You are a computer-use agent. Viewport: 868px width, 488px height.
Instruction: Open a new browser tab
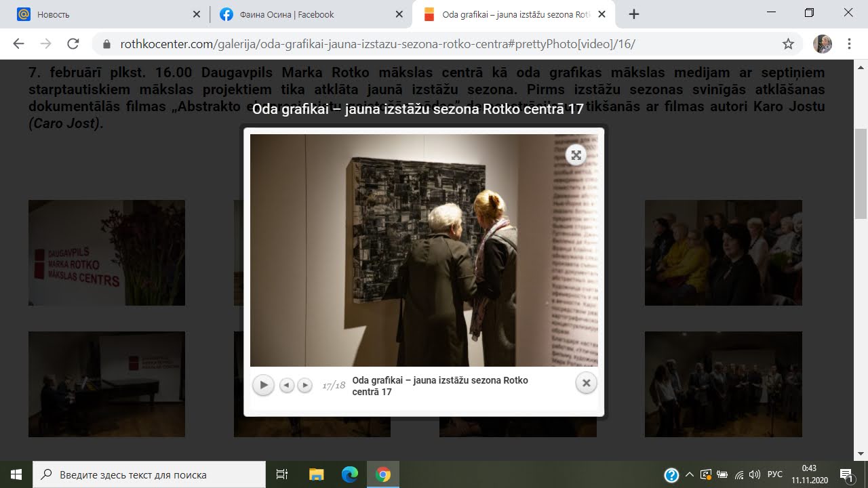pos(634,14)
